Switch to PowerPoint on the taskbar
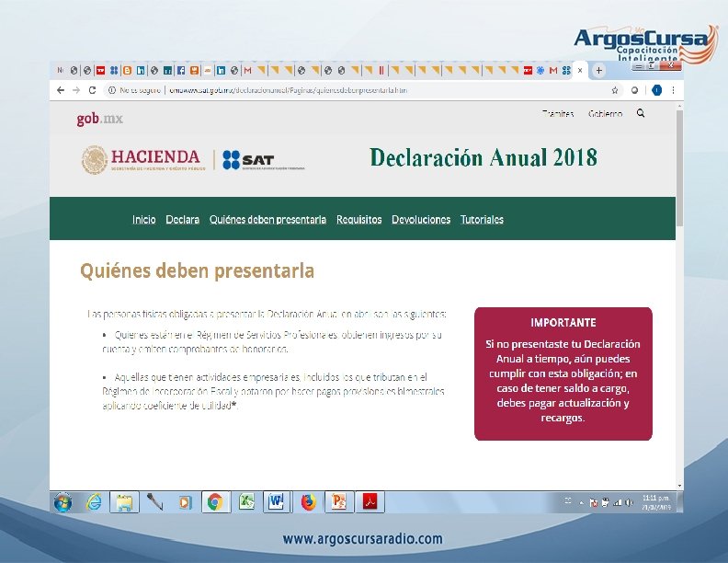The width and height of the screenshot is (728, 563). tap(339, 502)
